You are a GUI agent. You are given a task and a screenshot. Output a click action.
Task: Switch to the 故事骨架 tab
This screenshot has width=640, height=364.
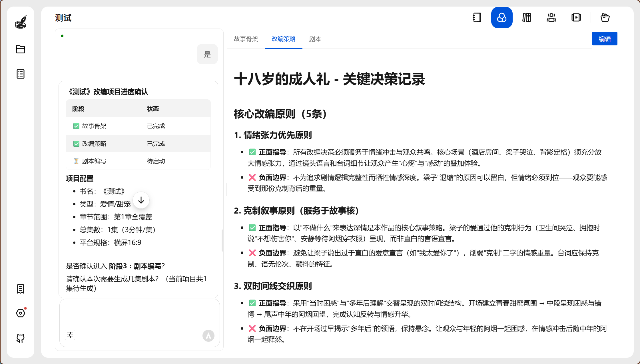click(x=246, y=39)
